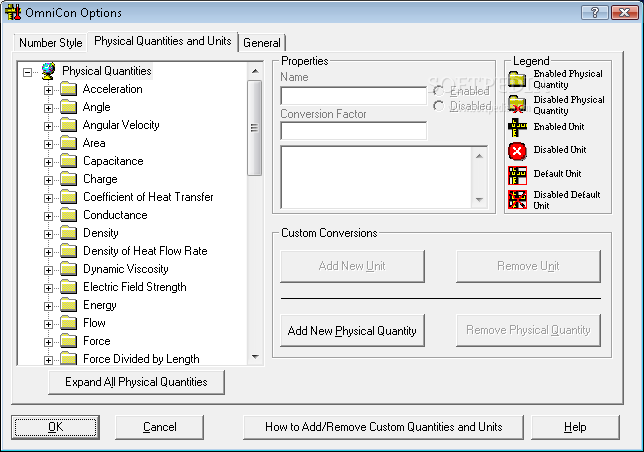The width and height of the screenshot is (644, 452).
Task: Expand the Capacitance tree node
Action: click(x=48, y=163)
